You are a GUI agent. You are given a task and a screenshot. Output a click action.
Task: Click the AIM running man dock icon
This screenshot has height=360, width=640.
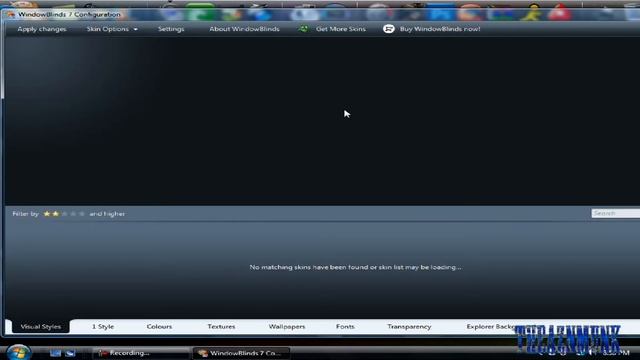533,12
